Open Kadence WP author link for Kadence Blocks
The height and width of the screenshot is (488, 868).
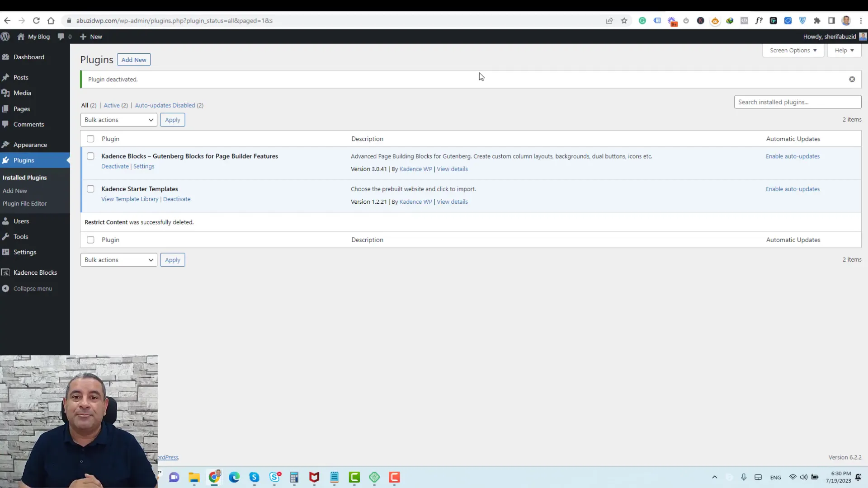416,169
